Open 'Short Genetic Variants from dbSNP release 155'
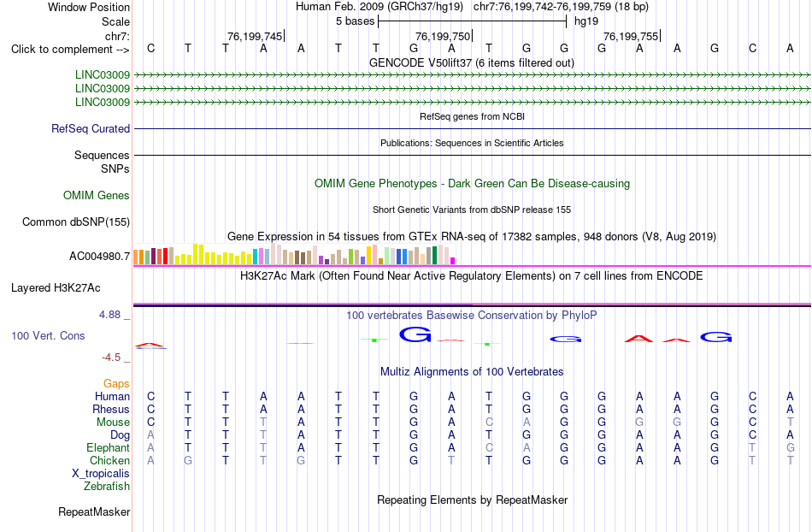 [472, 210]
